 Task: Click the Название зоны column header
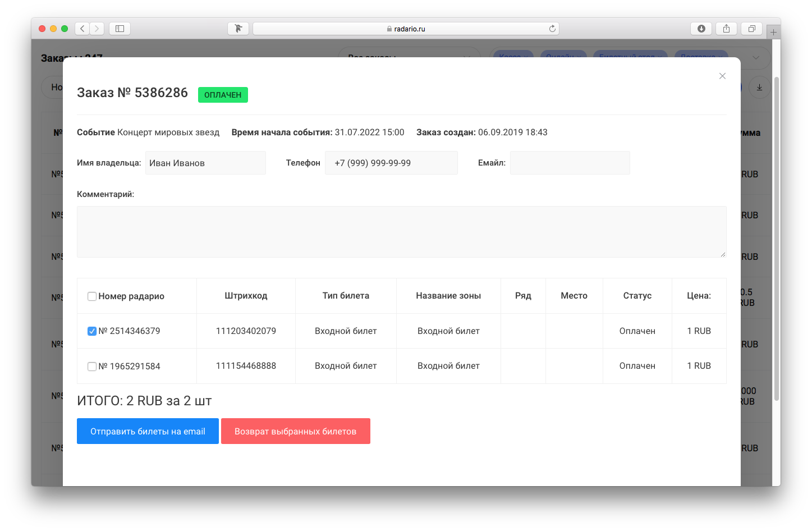pos(448,296)
